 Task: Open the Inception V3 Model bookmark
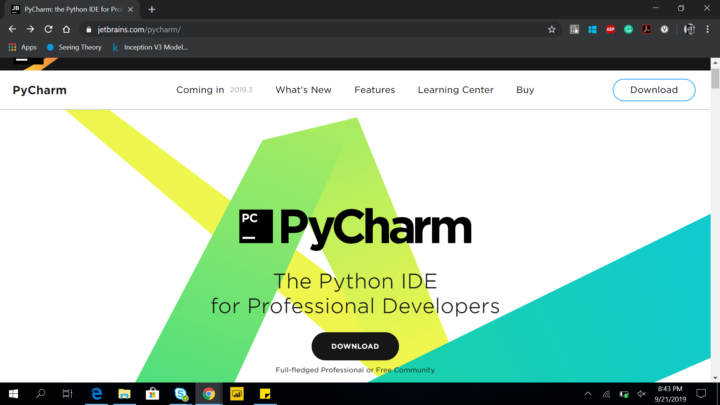(150, 47)
